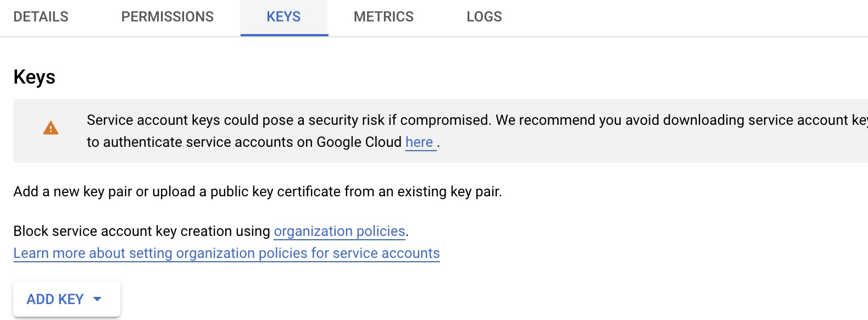Switch to the DETAILS tab
Viewport: 868px width, 320px height.
41,16
